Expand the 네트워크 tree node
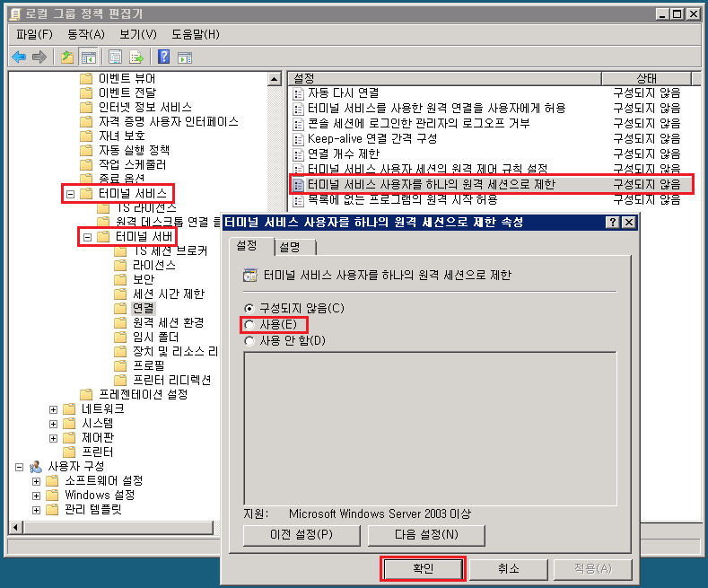This screenshot has height=588, width=708. pos(53,409)
